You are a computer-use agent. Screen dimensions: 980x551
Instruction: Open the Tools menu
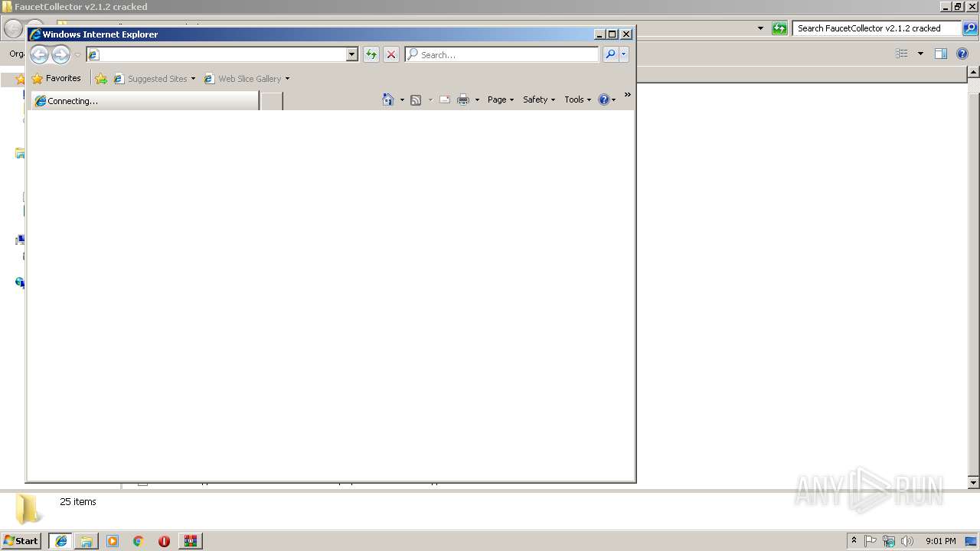[578, 99]
